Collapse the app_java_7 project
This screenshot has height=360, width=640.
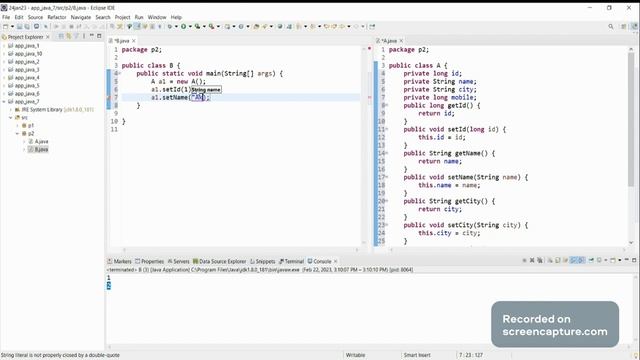[4, 102]
